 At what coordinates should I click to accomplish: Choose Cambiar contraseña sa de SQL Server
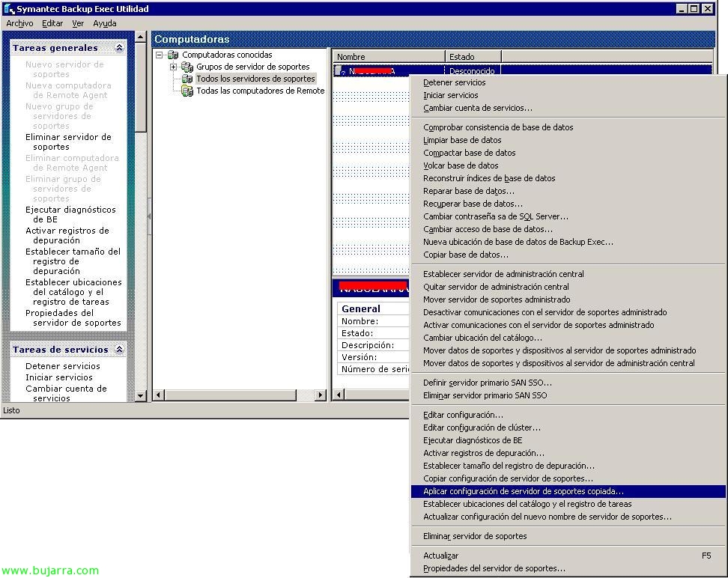point(568,217)
